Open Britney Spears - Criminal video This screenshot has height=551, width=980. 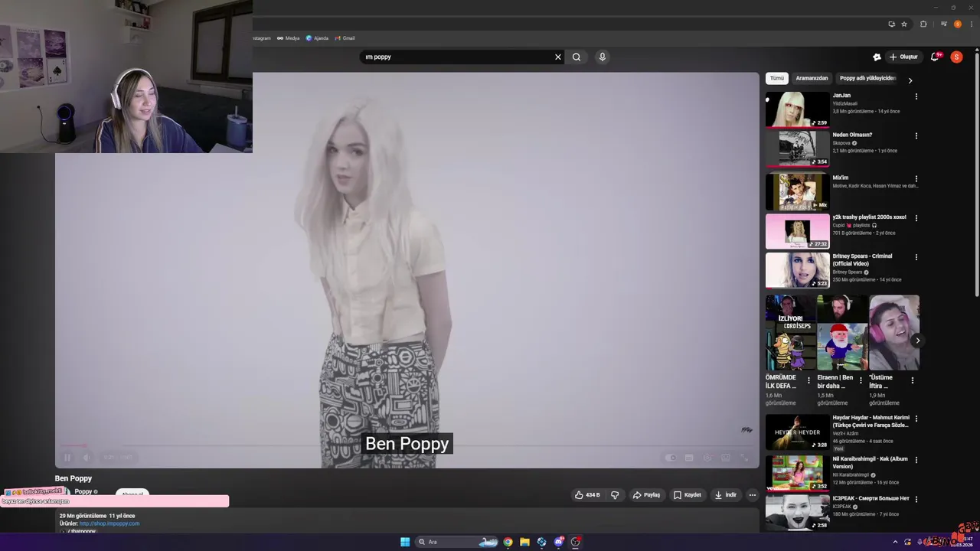(798, 271)
